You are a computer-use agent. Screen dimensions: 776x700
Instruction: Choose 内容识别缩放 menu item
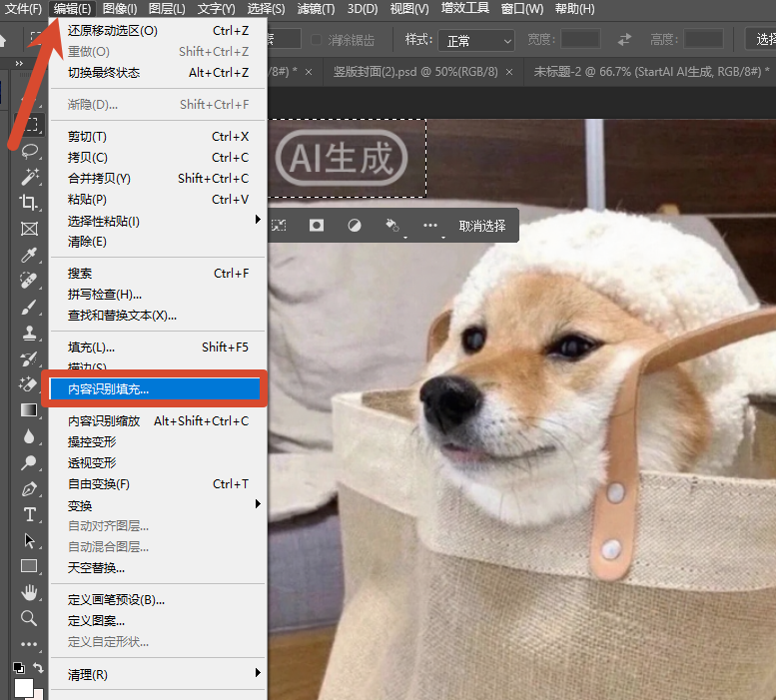(x=158, y=421)
